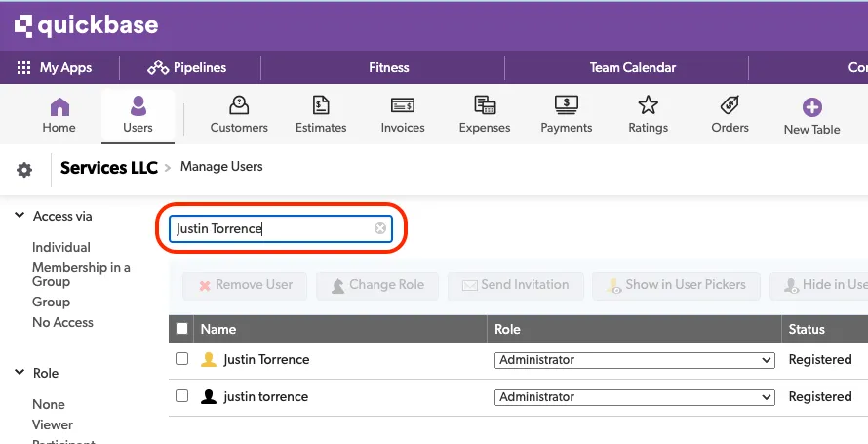Click the Send Invitation button
The image size is (868, 444).
pyautogui.click(x=515, y=286)
